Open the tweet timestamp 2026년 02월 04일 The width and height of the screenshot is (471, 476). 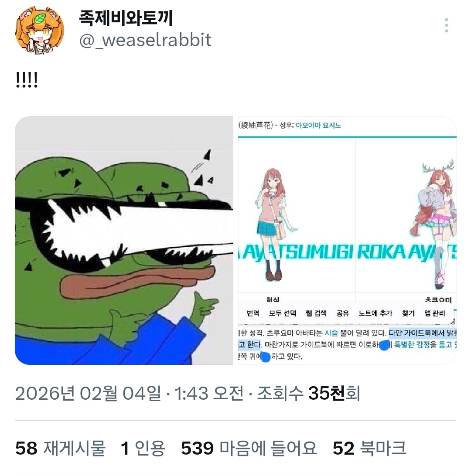click(x=88, y=394)
